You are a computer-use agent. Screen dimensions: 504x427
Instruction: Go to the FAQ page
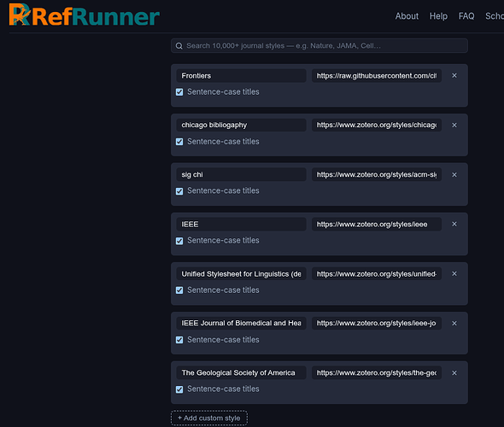(466, 16)
